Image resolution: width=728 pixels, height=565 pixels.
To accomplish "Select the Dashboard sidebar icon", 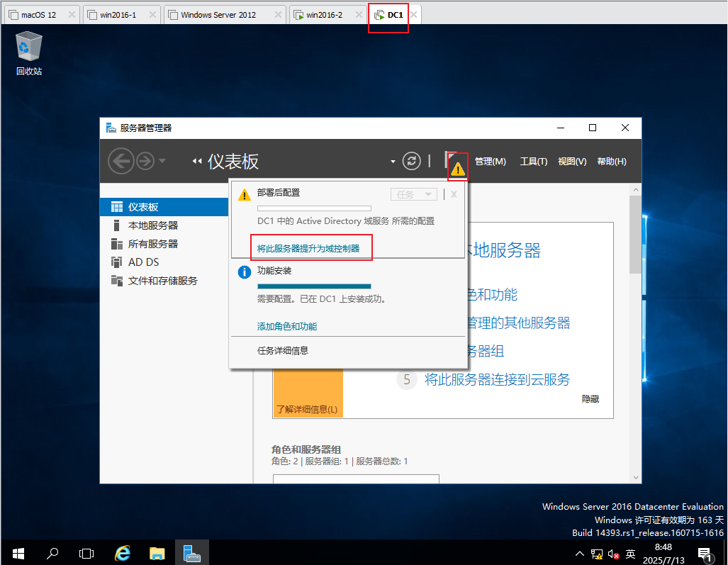I will [116, 207].
